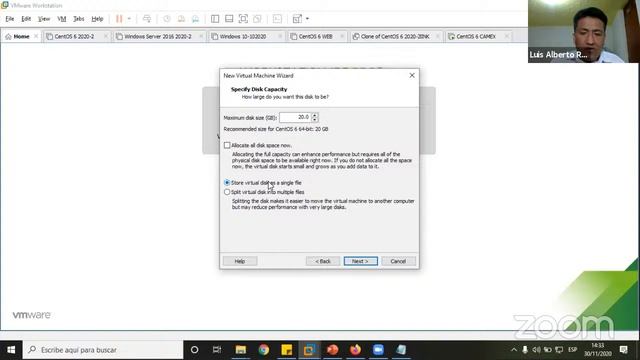The image size is (640, 360).
Task: Click the VMware Workstation taskbar icon
Action: [309, 350]
